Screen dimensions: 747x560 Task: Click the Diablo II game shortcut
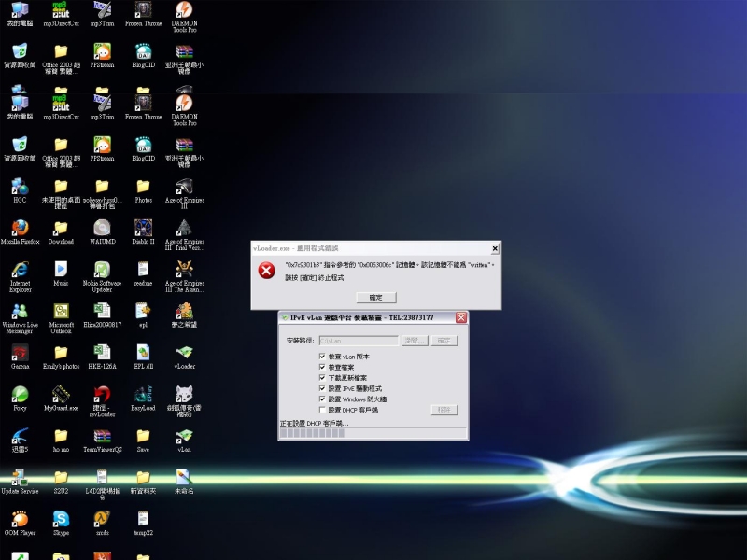click(143, 229)
